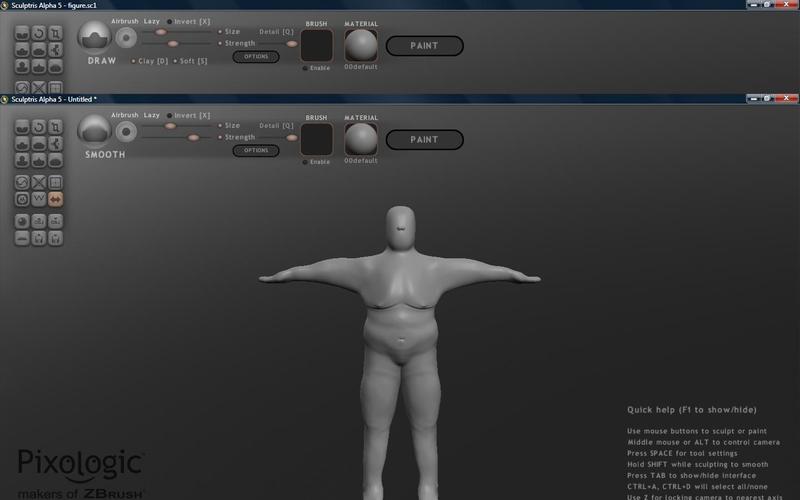
Task: Toggle the orange Symmetry icon
Action: tap(55, 199)
